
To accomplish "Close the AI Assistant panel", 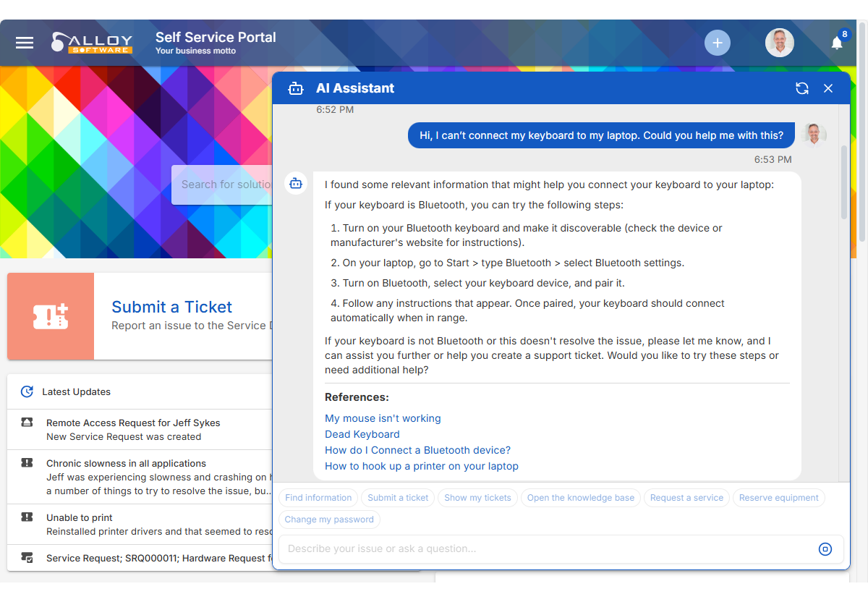I will point(828,88).
